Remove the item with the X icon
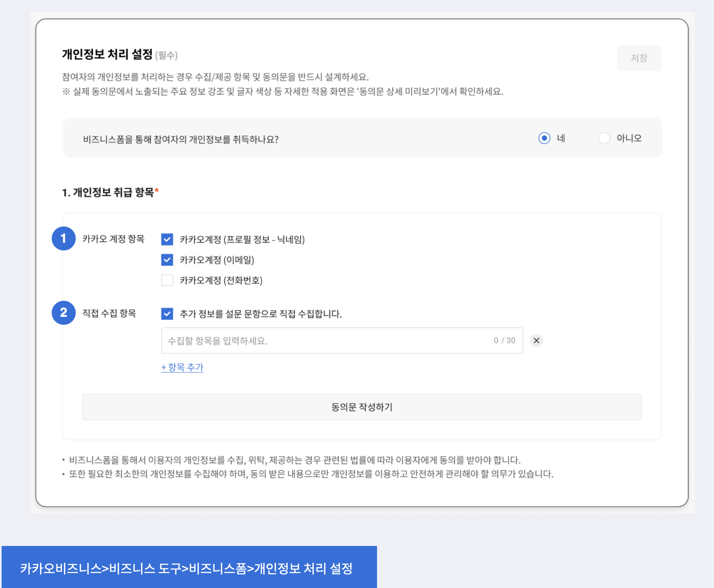Screen dimensions: 714x588 tap(537, 340)
